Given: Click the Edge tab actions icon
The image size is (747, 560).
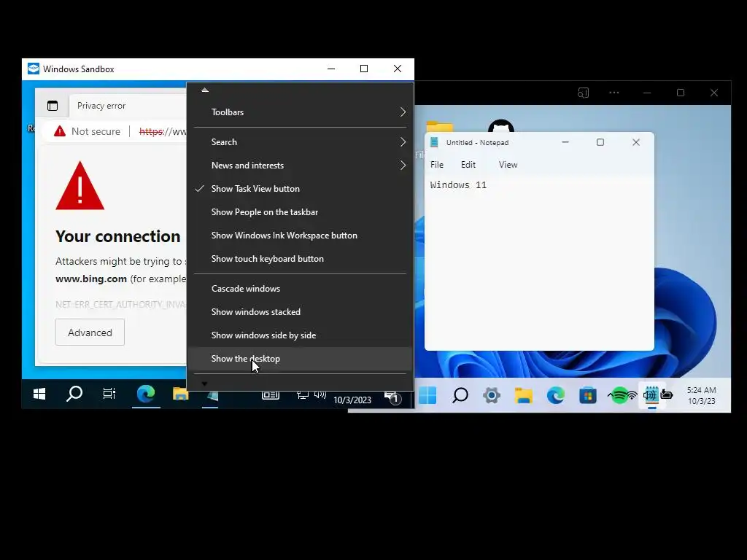Looking at the screenshot, I should tap(53, 106).
